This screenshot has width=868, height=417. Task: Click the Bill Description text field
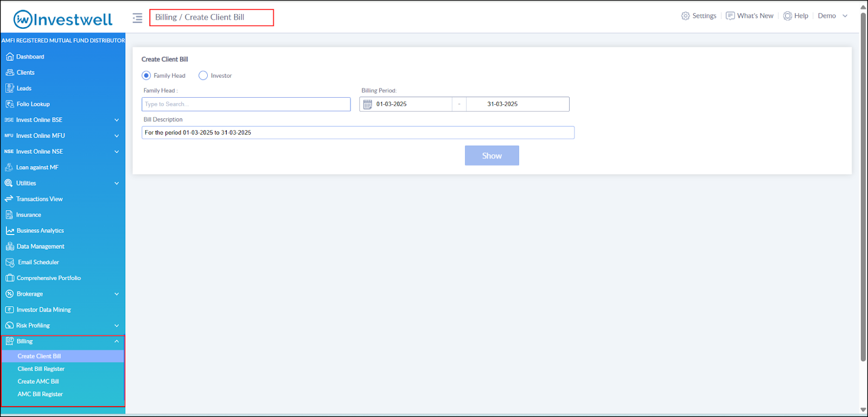click(358, 132)
